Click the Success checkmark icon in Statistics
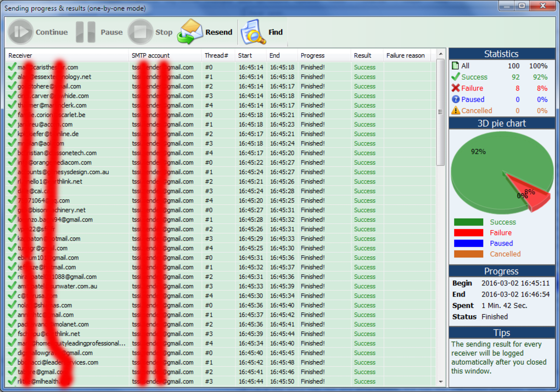This screenshot has width=560, height=392. click(x=454, y=77)
